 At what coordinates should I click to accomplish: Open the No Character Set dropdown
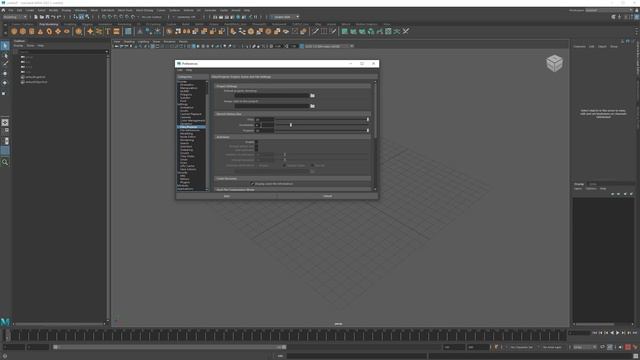(521, 347)
